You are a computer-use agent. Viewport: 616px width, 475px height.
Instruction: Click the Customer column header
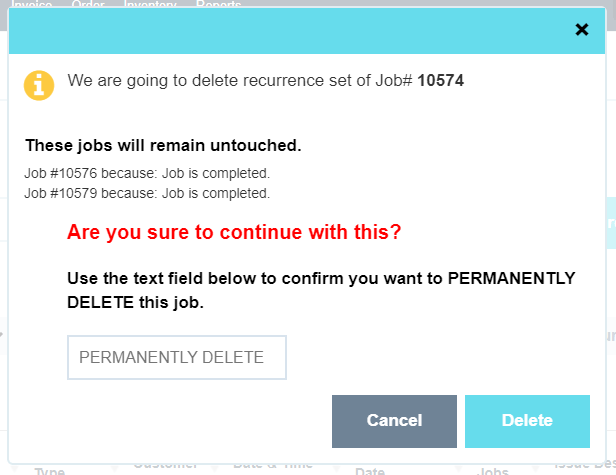point(166,465)
